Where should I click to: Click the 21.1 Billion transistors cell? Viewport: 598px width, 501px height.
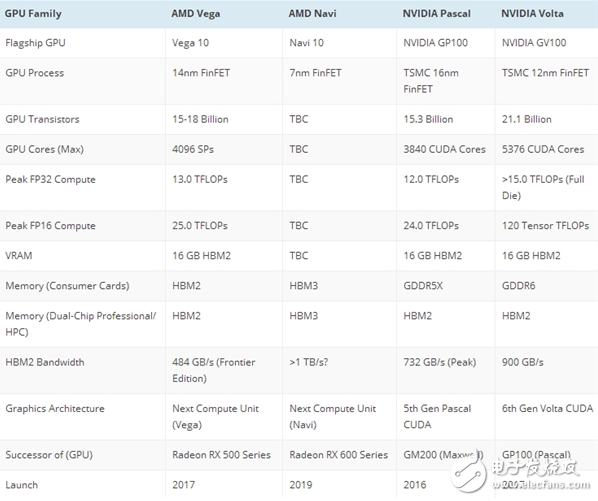tap(527, 119)
